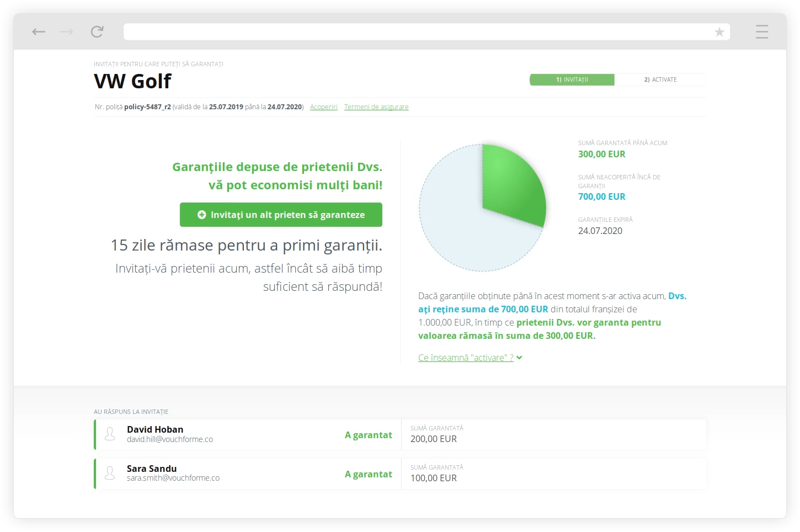Image resolution: width=800 pixels, height=532 pixels.
Task: Reload the page with refresh icon
Action: (x=97, y=31)
